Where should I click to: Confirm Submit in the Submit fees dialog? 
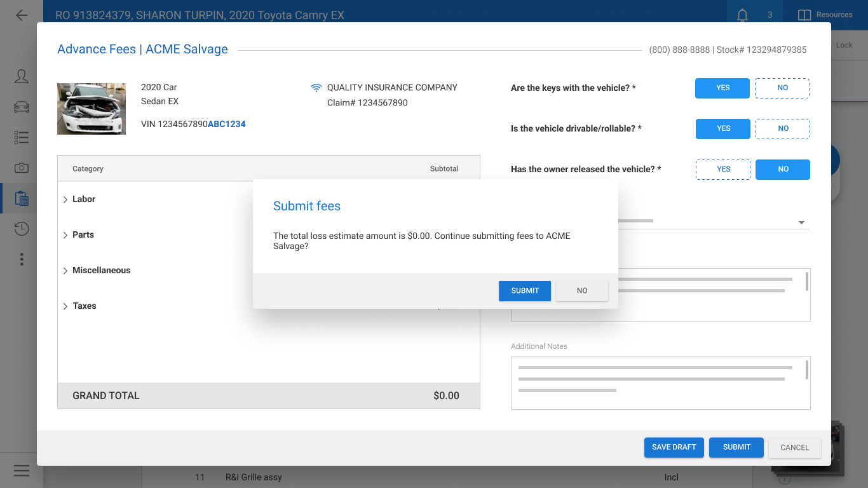(x=525, y=290)
